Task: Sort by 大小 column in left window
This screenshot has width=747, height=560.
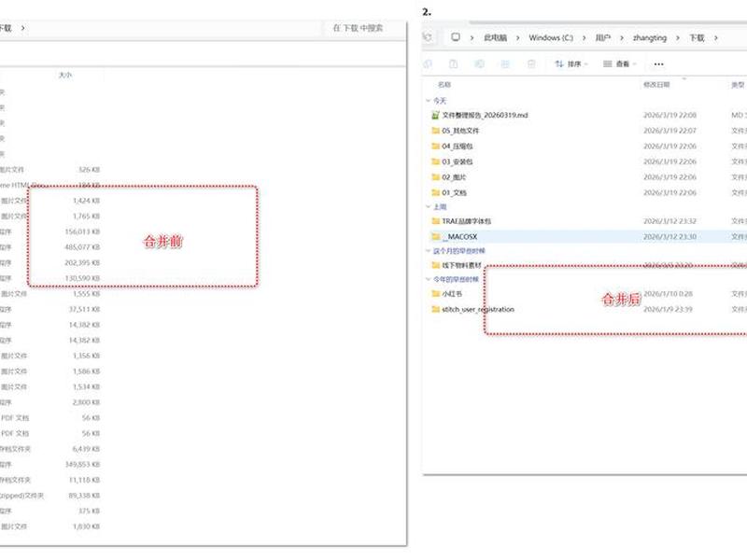Action: pyautogui.click(x=65, y=75)
